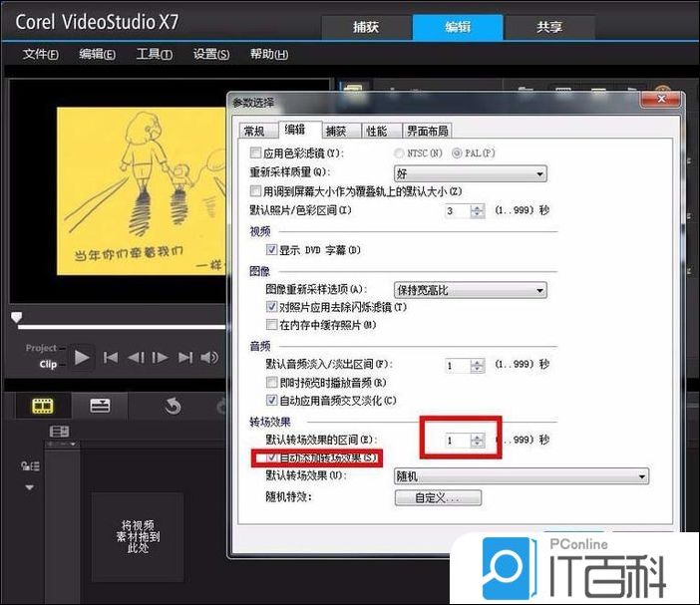Open the 重新采样质量 dropdown
Viewport: 700px width, 605px height.
471,173
